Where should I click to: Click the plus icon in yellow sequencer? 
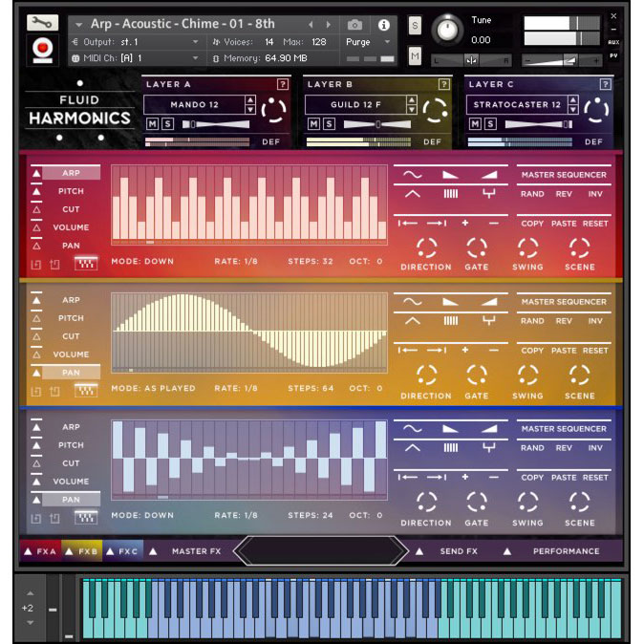pyautogui.click(x=465, y=350)
